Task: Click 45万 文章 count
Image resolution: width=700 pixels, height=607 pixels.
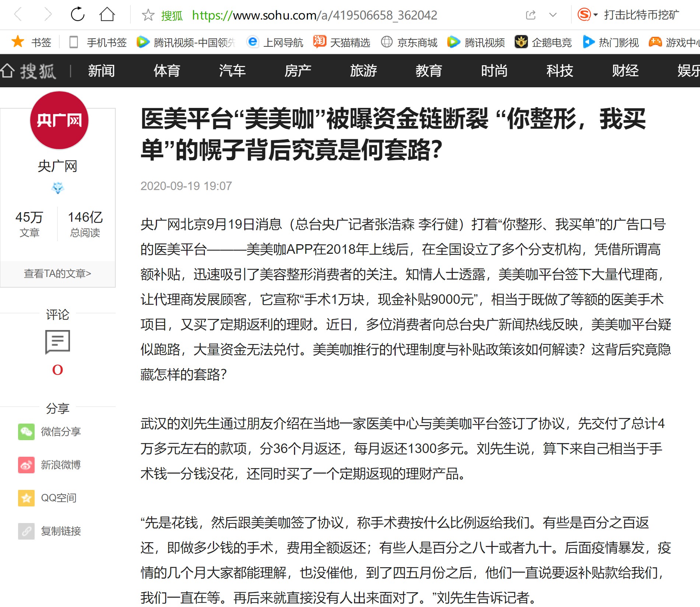Action: (29, 224)
